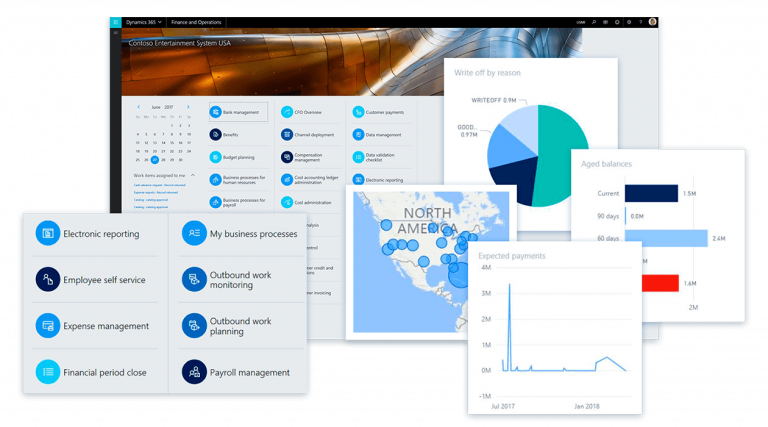Click the Expected payments chart title
This screenshot has height=427, width=768.
pyautogui.click(x=512, y=256)
